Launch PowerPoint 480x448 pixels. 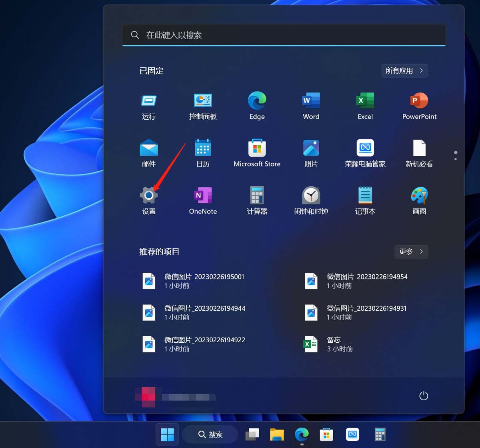(419, 103)
